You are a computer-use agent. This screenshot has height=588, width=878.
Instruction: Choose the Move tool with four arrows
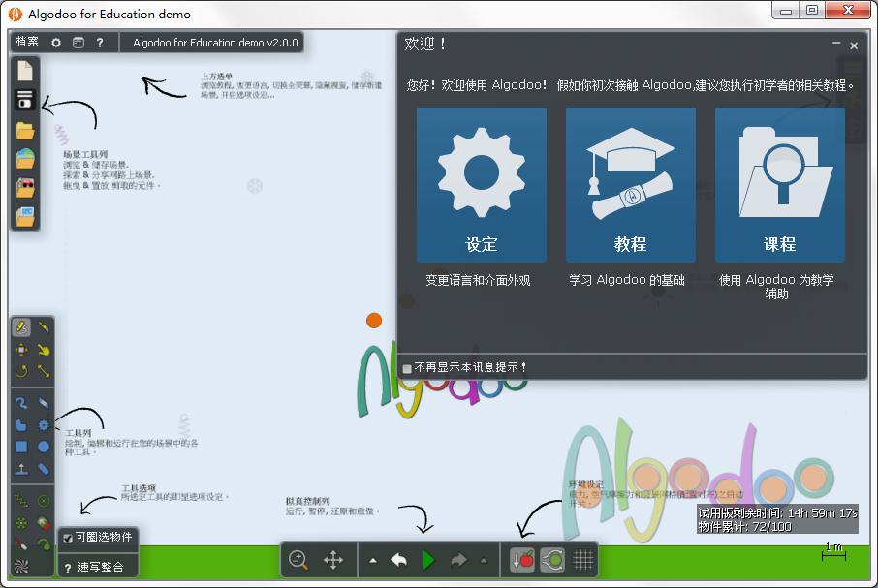[x=21, y=350]
